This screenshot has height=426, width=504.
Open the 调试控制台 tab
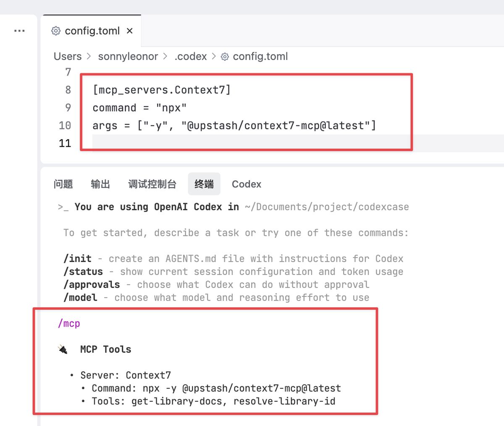coord(152,184)
